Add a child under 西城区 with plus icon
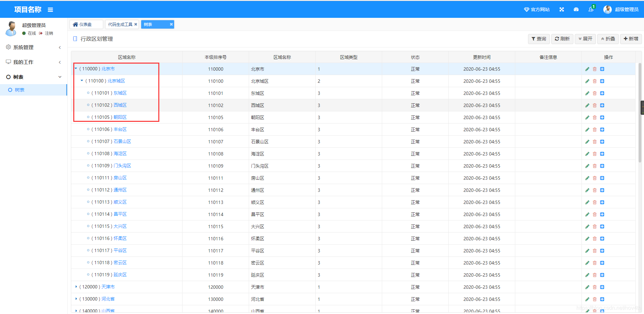The image size is (644, 314). pyautogui.click(x=602, y=105)
